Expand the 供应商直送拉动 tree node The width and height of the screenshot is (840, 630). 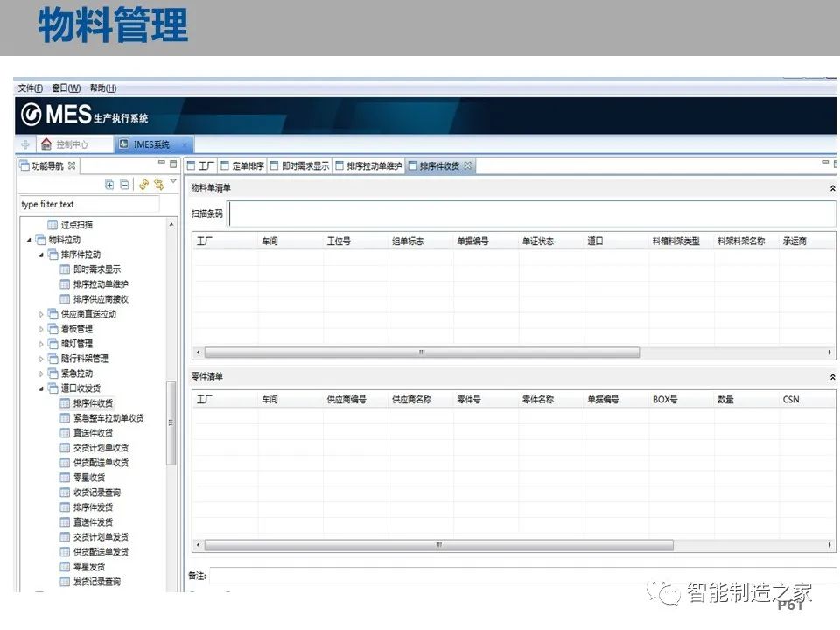coord(41,314)
